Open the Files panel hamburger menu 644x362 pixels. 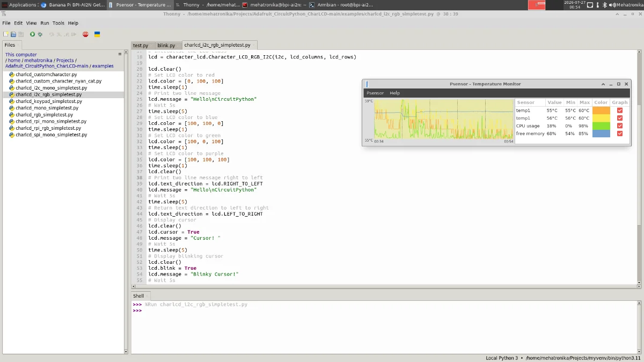[x=120, y=54]
